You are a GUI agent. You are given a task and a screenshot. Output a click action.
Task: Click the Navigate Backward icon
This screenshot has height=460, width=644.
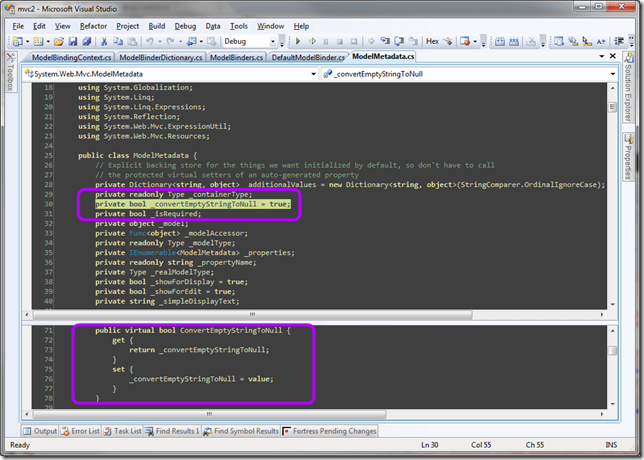(x=191, y=41)
